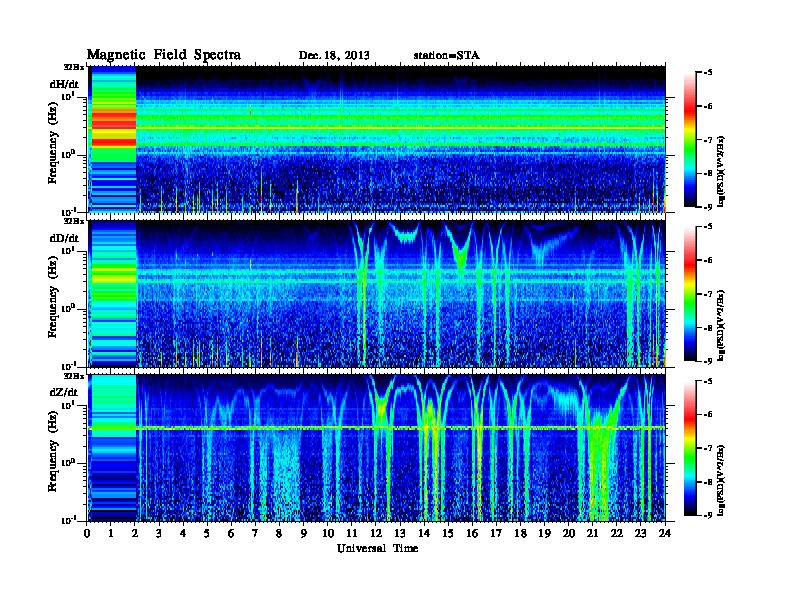Click the hour 9 tick label

[304, 533]
